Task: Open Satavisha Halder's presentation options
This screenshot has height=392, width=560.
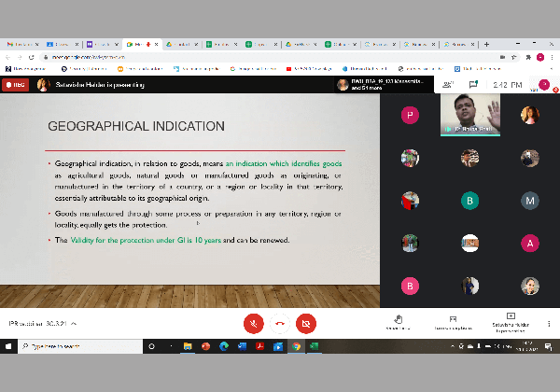Action: [511, 321]
